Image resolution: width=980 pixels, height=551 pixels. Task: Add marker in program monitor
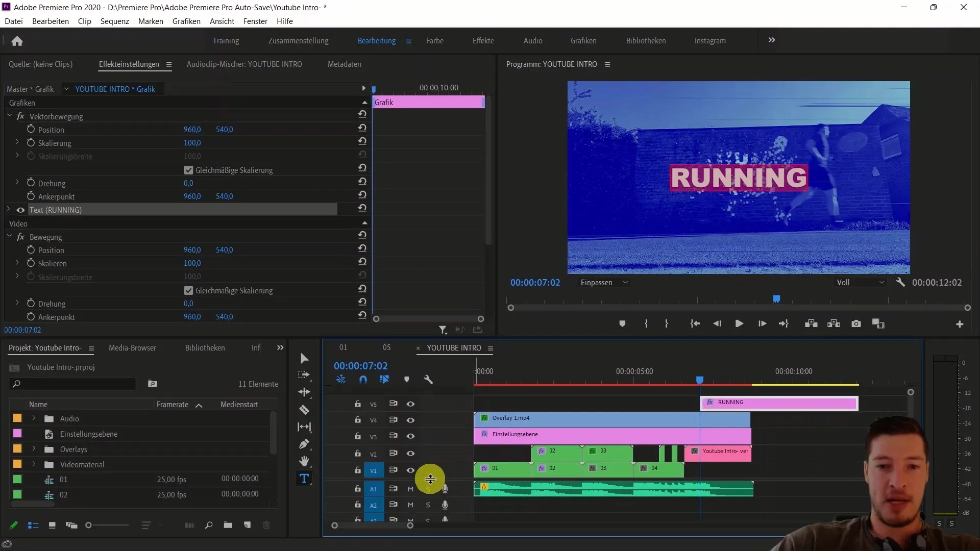(x=622, y=324)
